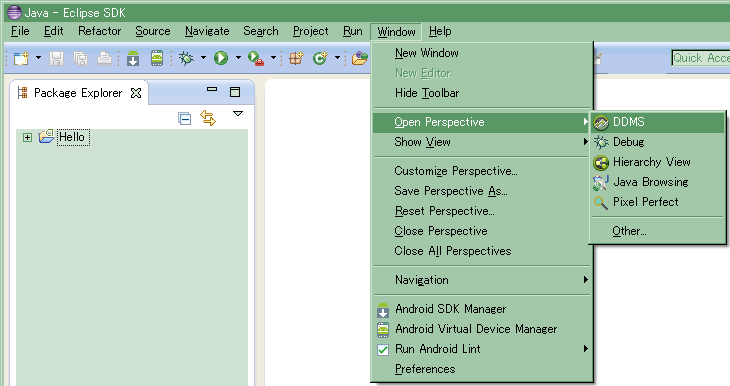Select Pixel Perfect perspective
This screenshot has width=730, height=386.
coord(658,202)
